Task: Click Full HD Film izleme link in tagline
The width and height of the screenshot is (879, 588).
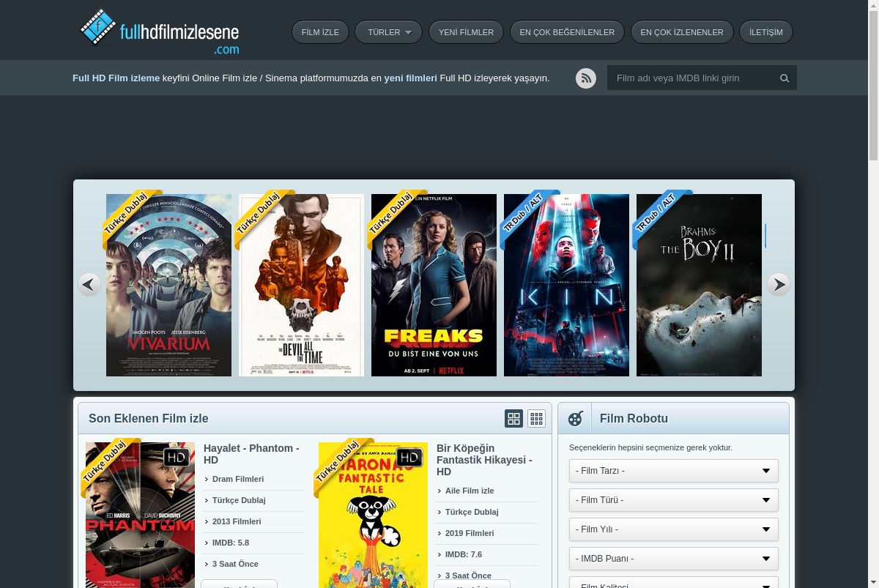Action: [116, 78]
